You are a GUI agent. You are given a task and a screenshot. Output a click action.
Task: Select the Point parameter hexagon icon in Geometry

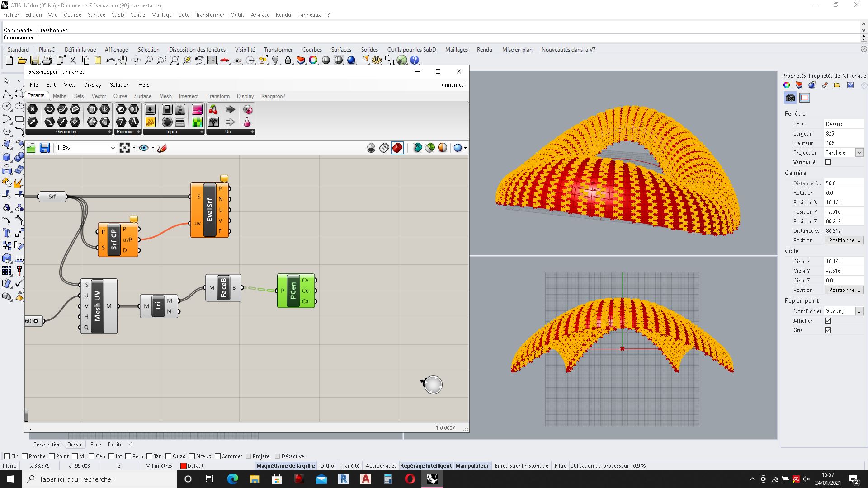(33, 109)
